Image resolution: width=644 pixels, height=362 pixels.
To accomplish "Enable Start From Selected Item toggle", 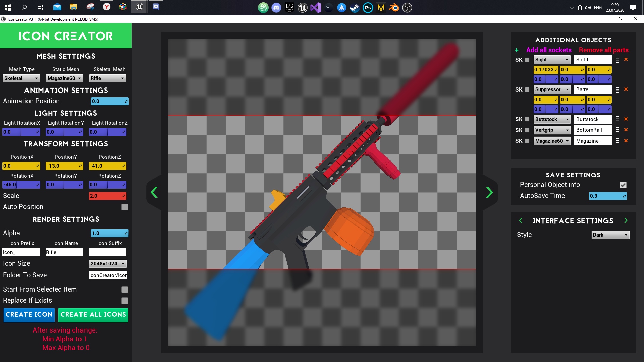I will pyautogui.click(x=125, y=290).
